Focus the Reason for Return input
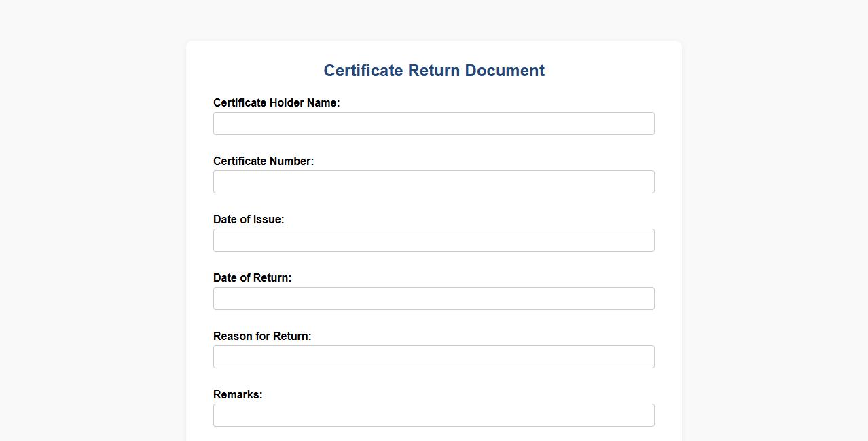 tap(433, 357)
